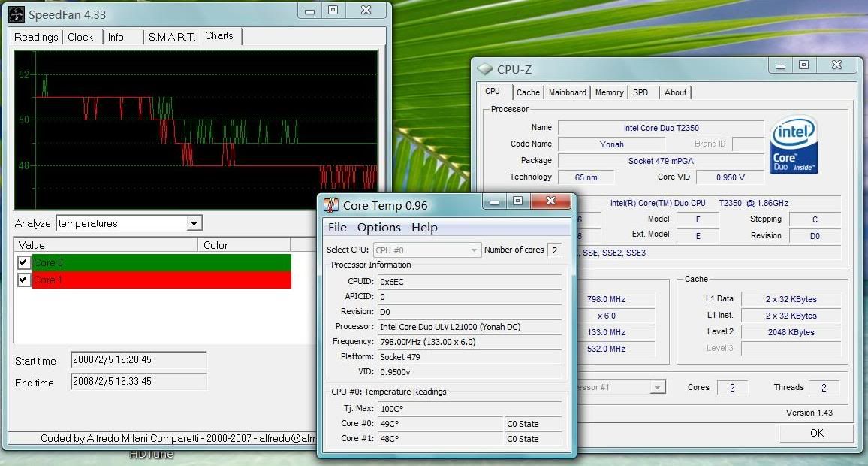This screenshot has height=466, width=868.
Task: Click the End time field
Action: [138, 381]
